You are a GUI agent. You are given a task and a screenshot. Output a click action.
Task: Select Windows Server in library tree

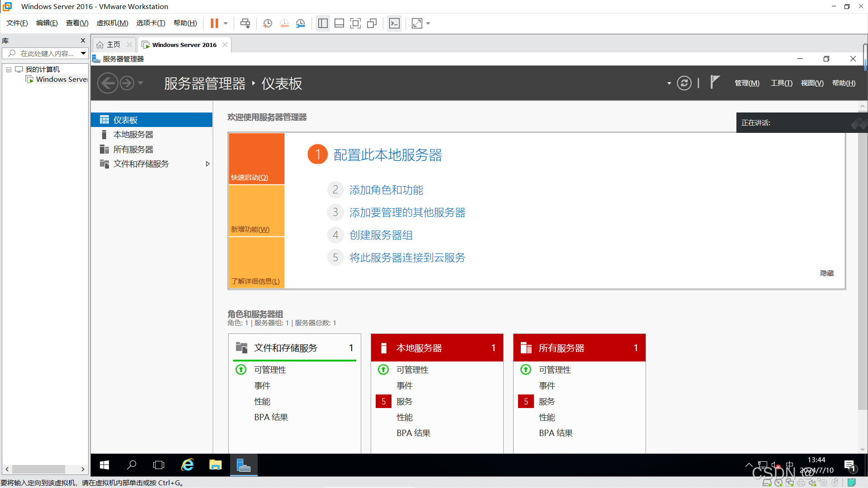(57, 80)
